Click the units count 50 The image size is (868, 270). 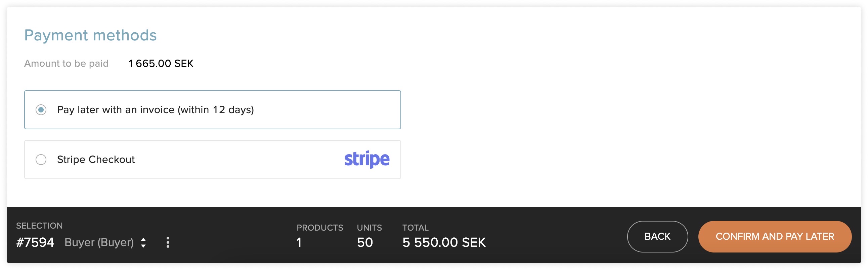point(365,242)
